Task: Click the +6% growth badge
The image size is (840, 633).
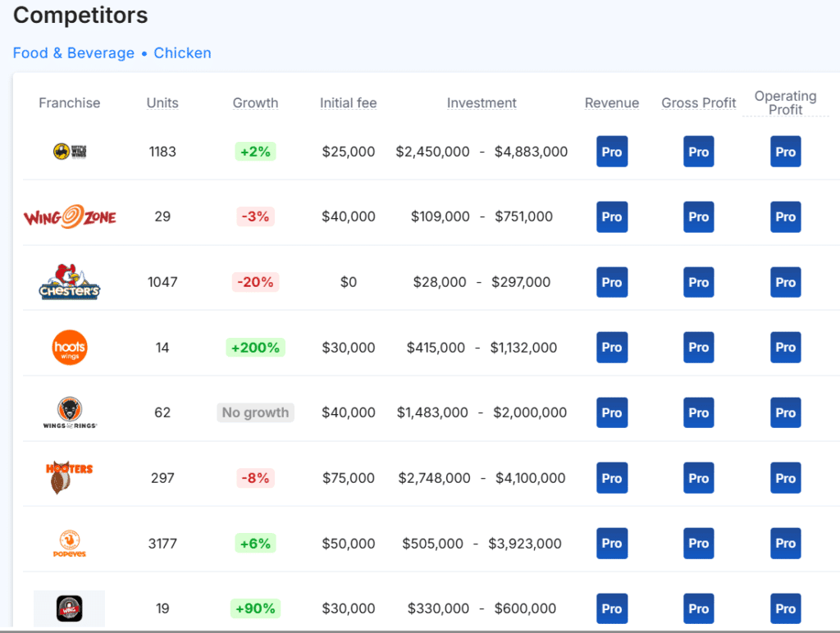Action: pyautogui.click(x=256, y=544)
